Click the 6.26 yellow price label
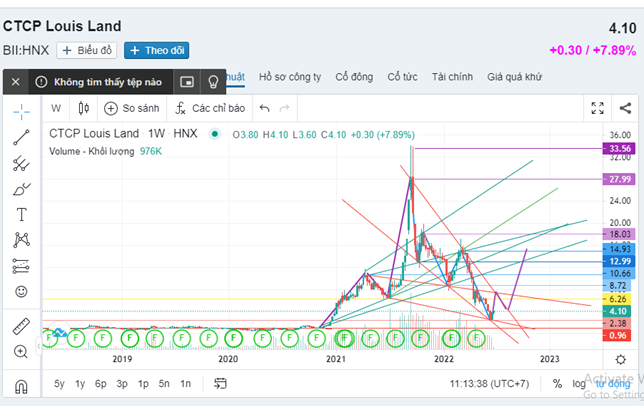The image size is (644, 406). [x=617, y=299]
